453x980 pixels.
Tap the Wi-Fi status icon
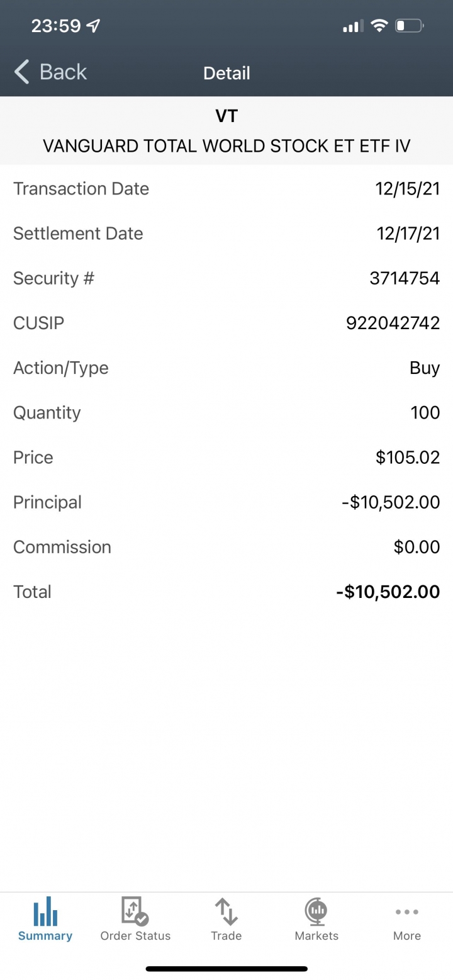(x=379, y=26)
